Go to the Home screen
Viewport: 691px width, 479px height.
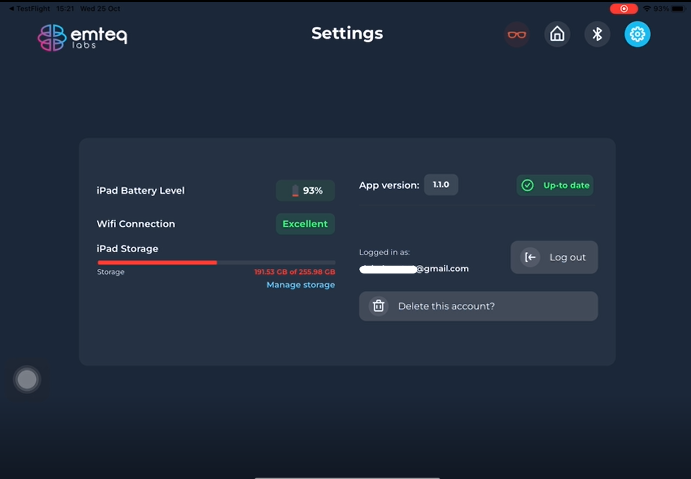tap(557, 34)
